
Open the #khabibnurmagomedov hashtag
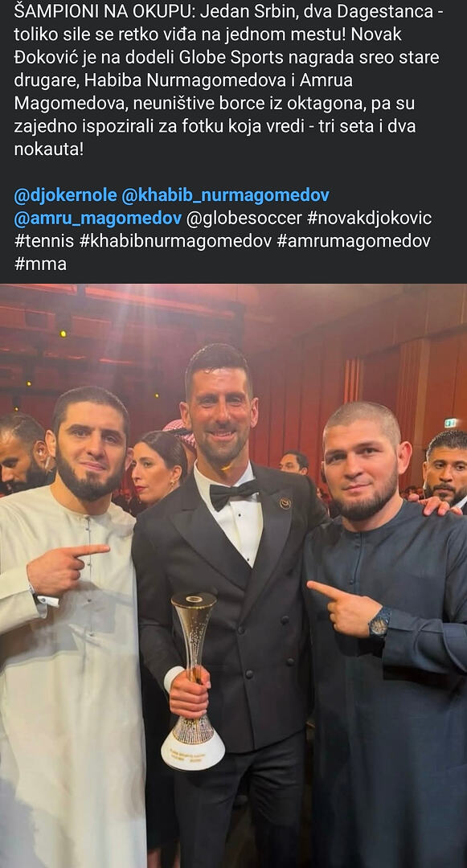(x=175, y=241)
